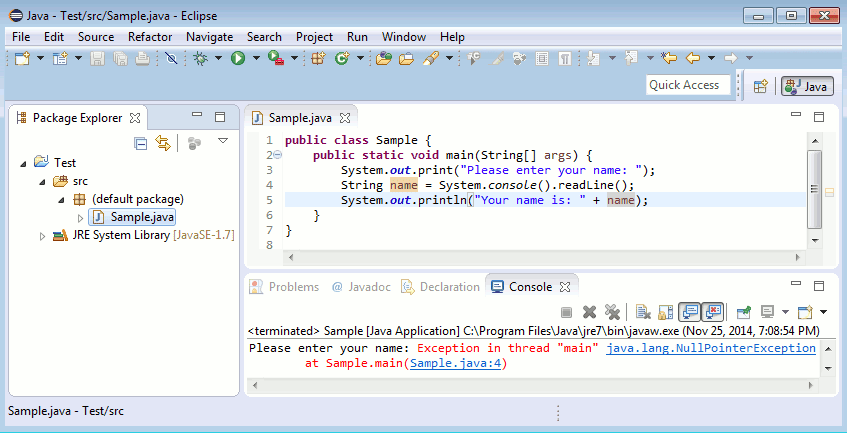This screenshot has height=433, width=847.
Task: Open the java.lang.NullPointerException link
Action: [711, 348]
